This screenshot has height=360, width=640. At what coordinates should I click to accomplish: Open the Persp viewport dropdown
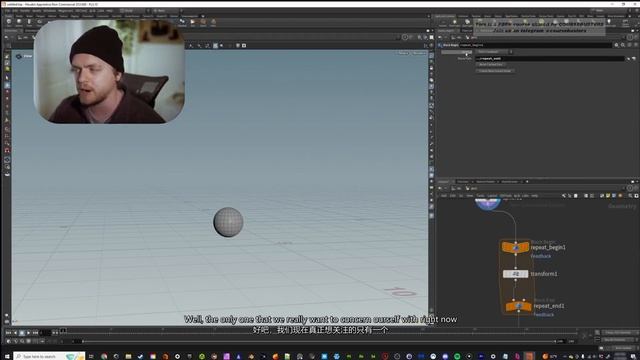pyautogui.click(x=403, y=53)
